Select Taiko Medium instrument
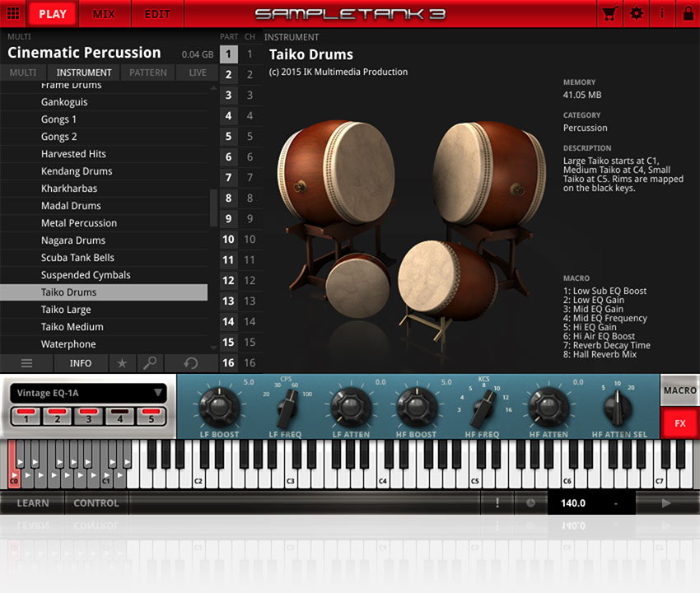This screenshot has height=593, width=700. click(104, 327)
